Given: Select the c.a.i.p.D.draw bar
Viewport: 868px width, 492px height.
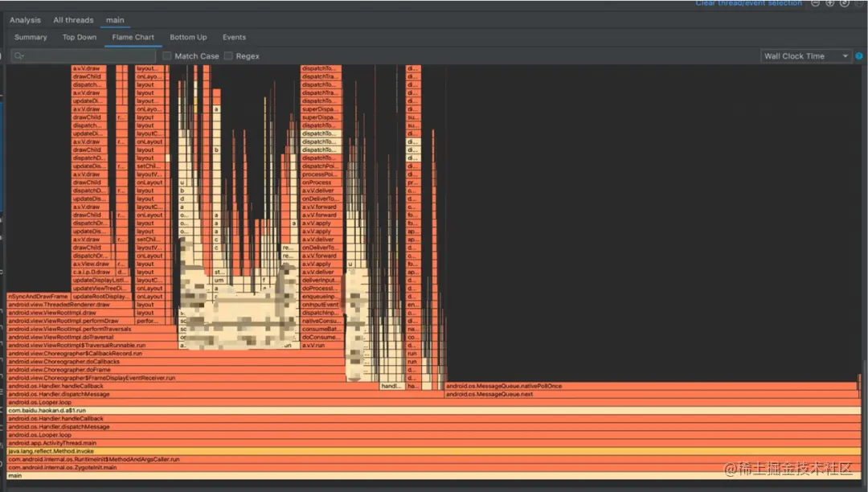Looking at the screenshot, I should point(93,273).
